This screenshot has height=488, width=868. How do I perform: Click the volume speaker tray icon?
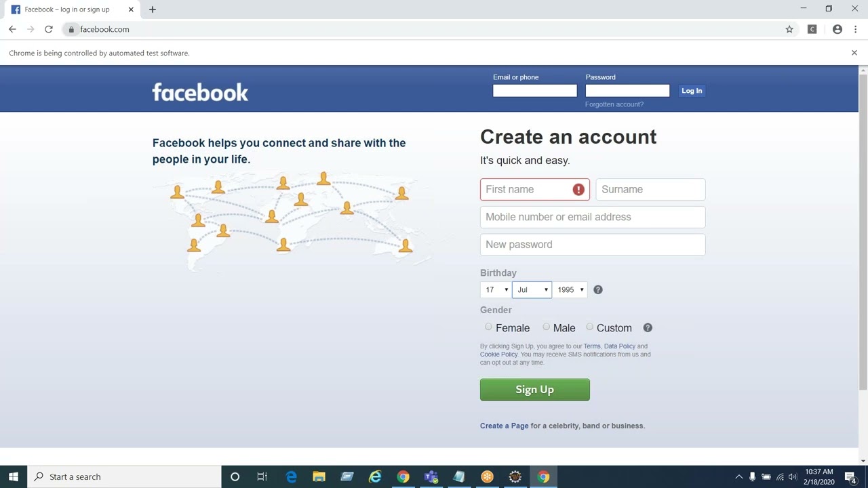793,476
